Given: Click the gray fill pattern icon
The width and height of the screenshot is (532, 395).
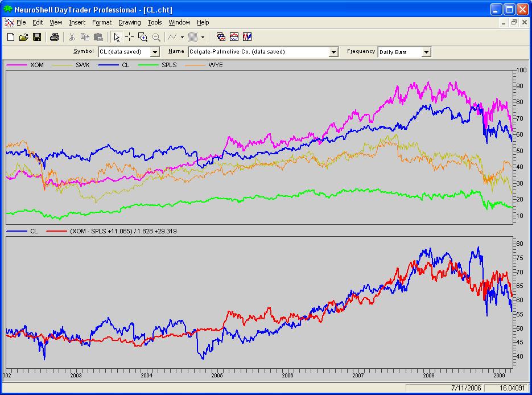Looking at the screenshot, I should 193,37.
